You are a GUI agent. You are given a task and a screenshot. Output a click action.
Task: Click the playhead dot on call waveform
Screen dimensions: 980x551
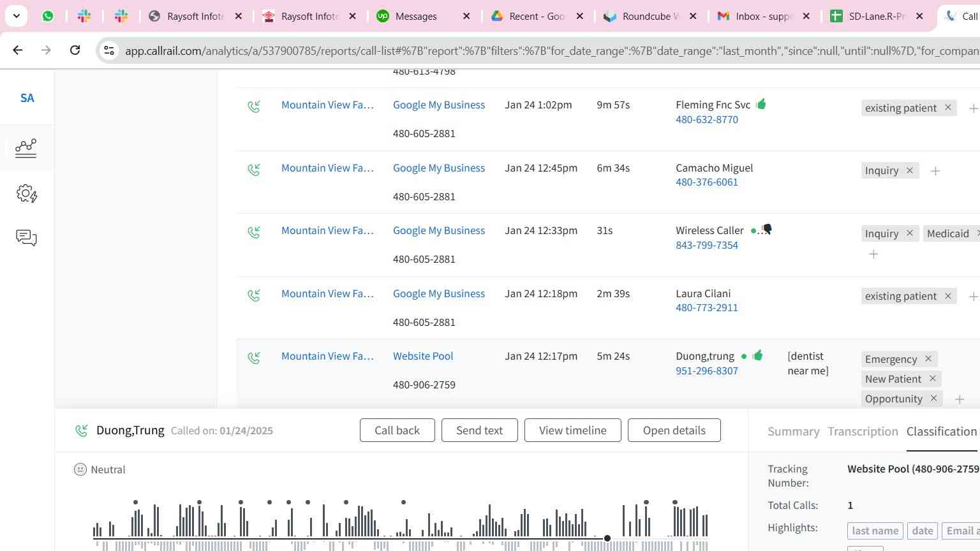tap(607, 538)
